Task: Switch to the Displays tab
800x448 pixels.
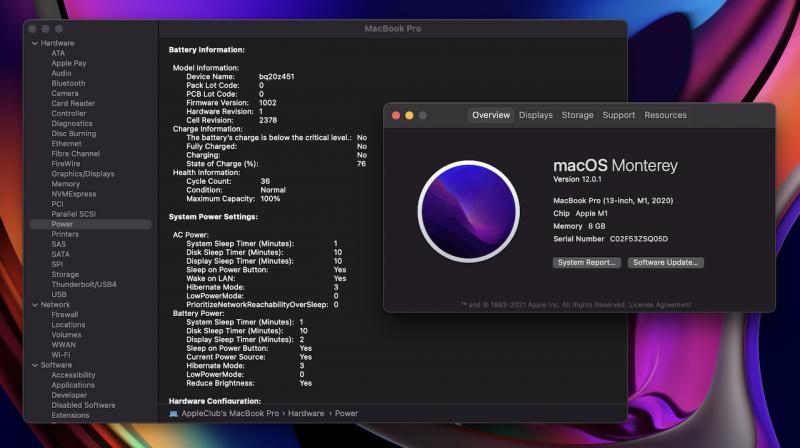Action: click(x=536, y=115)
